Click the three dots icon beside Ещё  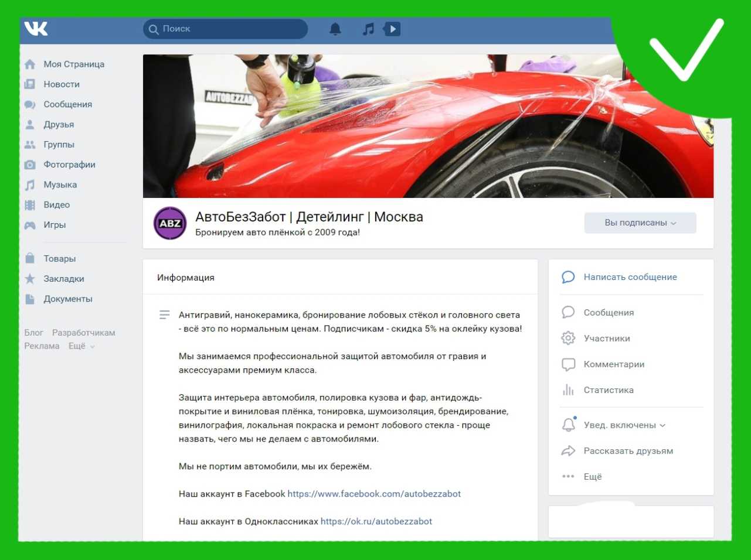568,476
